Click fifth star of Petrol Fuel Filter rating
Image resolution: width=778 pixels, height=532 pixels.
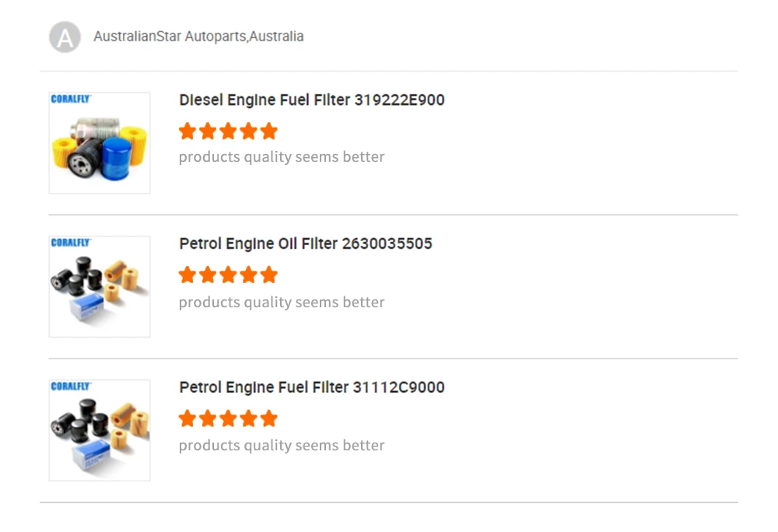[269, 418]
